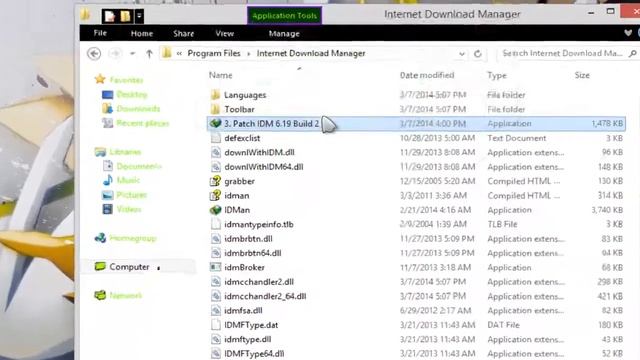Sort files by Name column
The image size is (640, 360).
(x=221, y=75)
